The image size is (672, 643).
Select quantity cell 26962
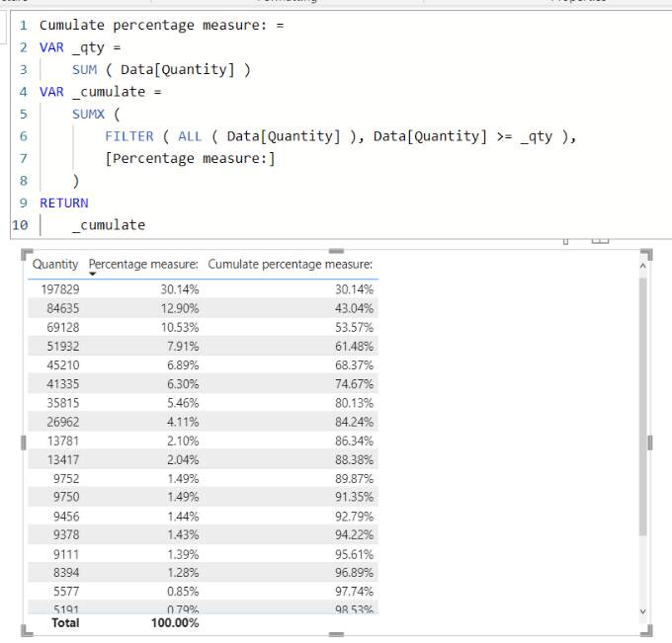point(63,422)
